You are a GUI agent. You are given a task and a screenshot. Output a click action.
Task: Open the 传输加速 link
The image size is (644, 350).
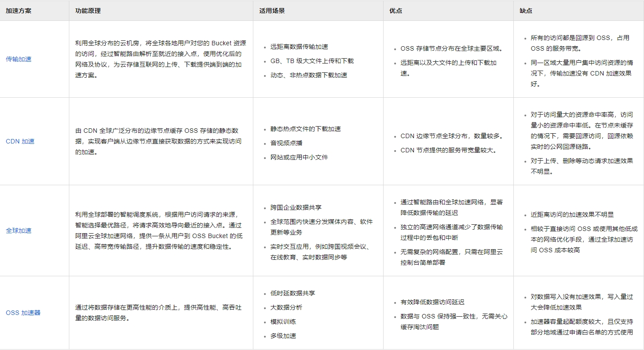pos(19,59)
